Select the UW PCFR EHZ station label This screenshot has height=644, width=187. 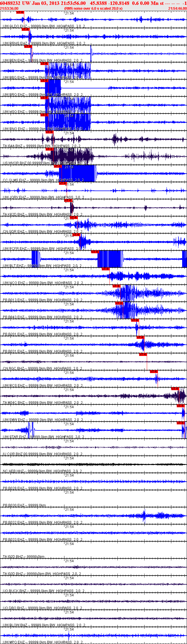(x=44, y=249)
